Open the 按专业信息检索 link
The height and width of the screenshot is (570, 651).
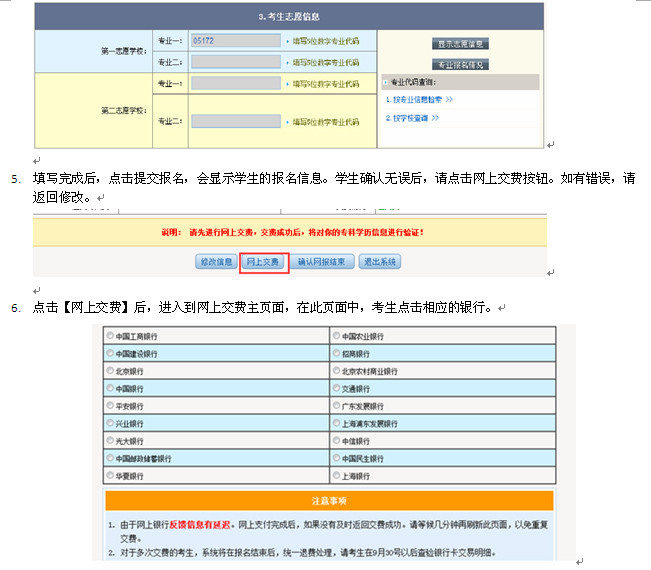419,100
